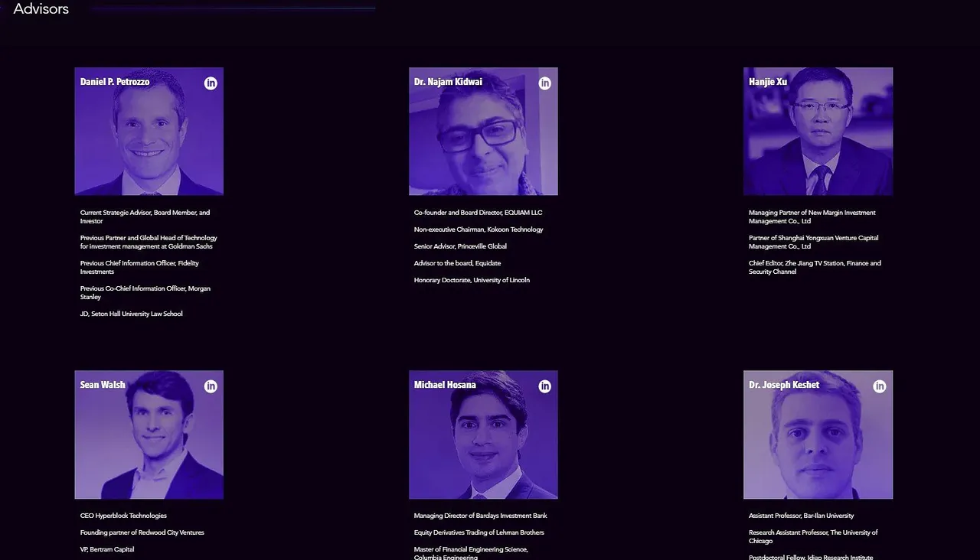Open Michael Hosana's LinkedIn icon
This screenshot has width=980, height=560.
545,386
